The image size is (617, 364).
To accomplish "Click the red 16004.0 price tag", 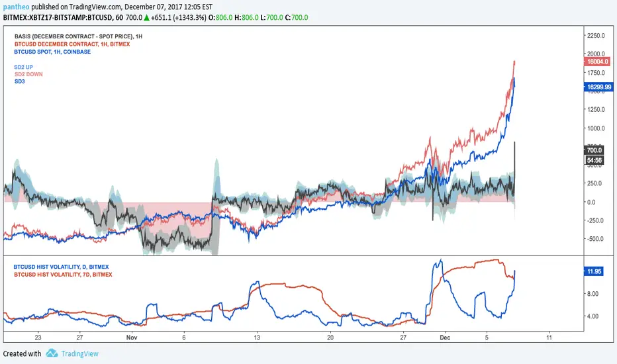I will [597, 62].
